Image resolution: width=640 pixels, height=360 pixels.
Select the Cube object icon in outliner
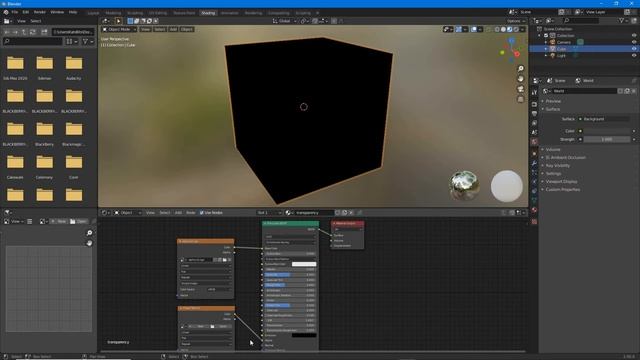pyautogui.click(x=553, y=49)
